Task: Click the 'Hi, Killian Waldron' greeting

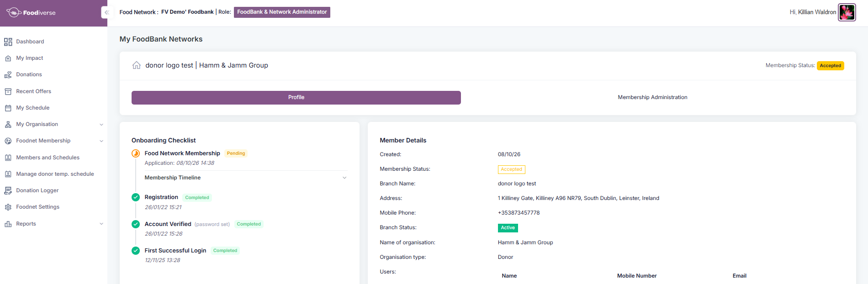Action: 813,12
